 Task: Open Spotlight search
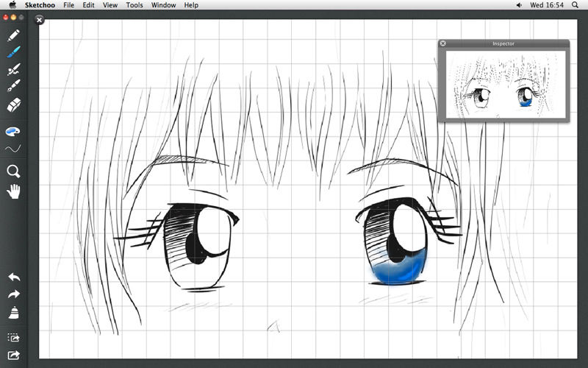(575, 5)
